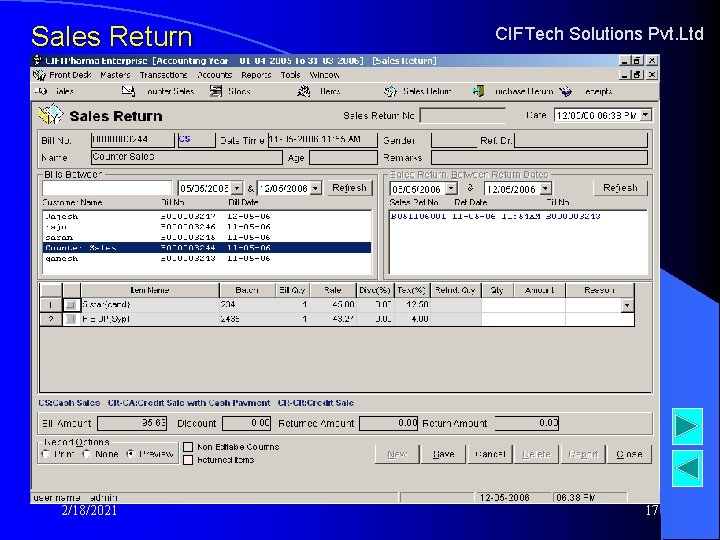Click the Front Desk menu icon
720x540 pixels.
[39, 75]
